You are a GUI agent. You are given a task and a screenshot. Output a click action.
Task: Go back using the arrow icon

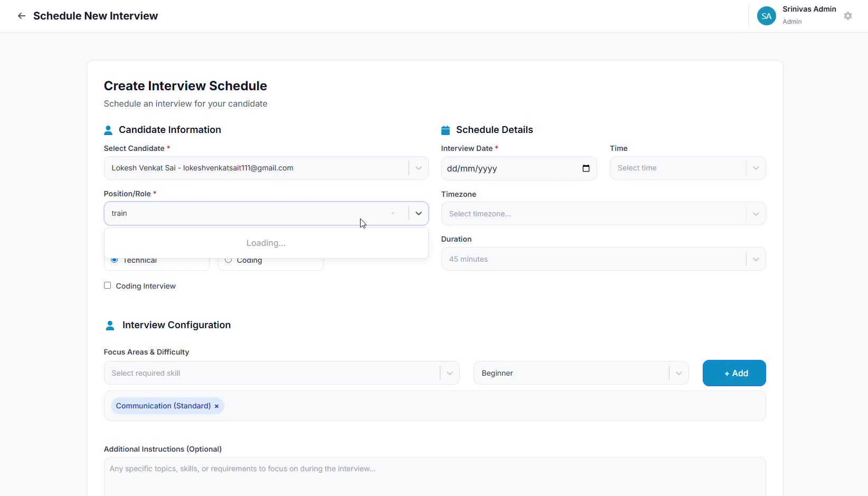(22, 16)
